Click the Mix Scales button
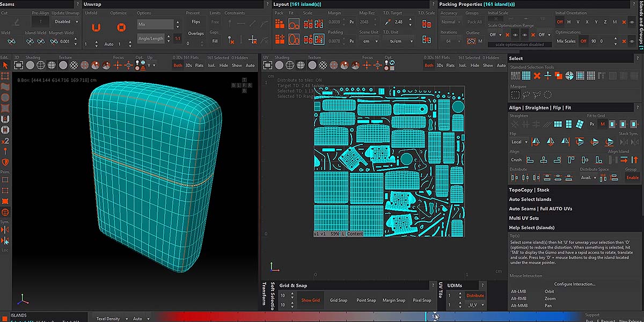The height and width of the screenshot is (322, 644). click(566, 41)
